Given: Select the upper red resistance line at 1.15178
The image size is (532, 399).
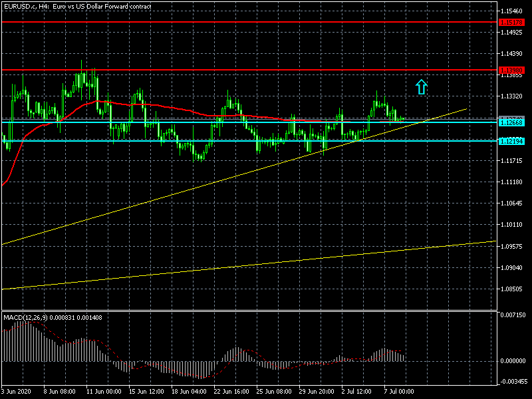Looking at the screenshot, I should [266, 22].
